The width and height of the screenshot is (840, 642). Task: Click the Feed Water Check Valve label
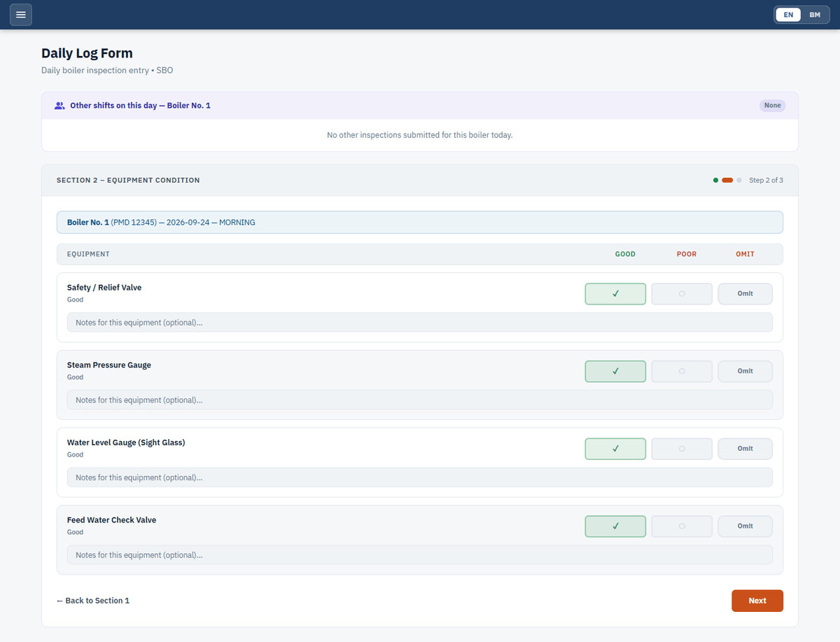click(112, 520)
